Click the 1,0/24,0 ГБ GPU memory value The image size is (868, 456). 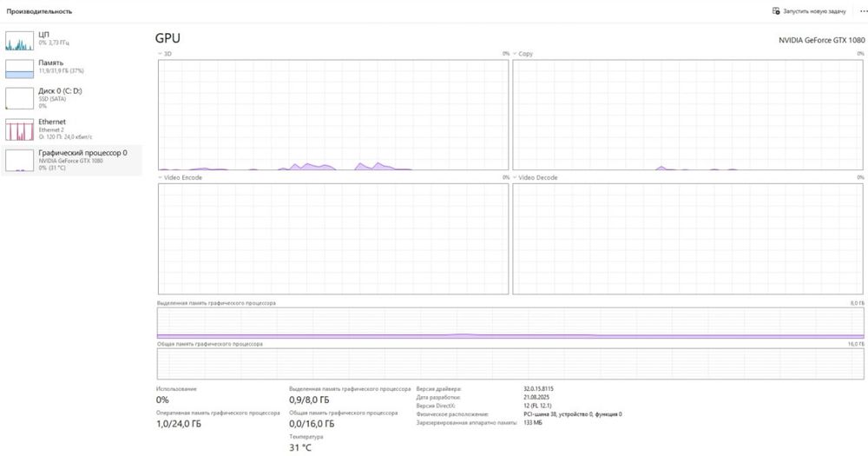coord(179,424)
